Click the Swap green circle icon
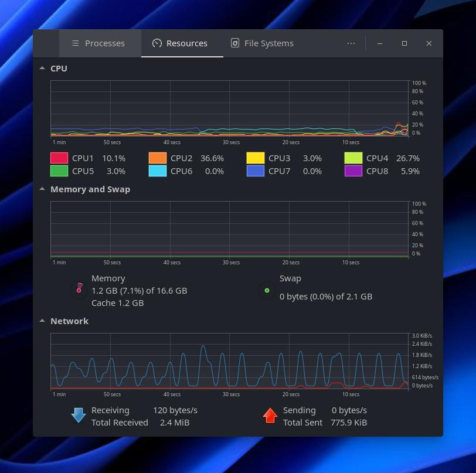The width and height of the screenshot is (476, 473). (x=267, y=290)
